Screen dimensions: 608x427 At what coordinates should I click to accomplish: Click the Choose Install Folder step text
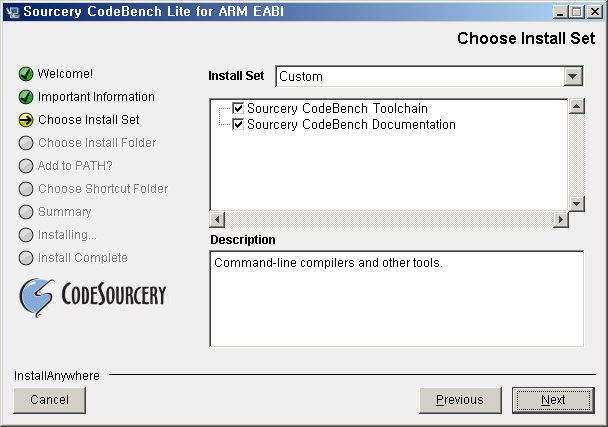[97, 143]
